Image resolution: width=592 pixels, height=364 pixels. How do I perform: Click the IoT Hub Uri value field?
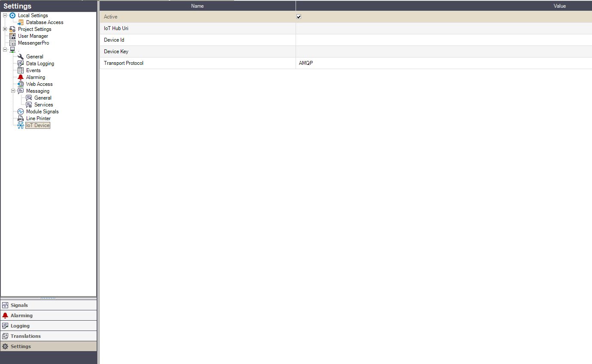coord(444,28)
